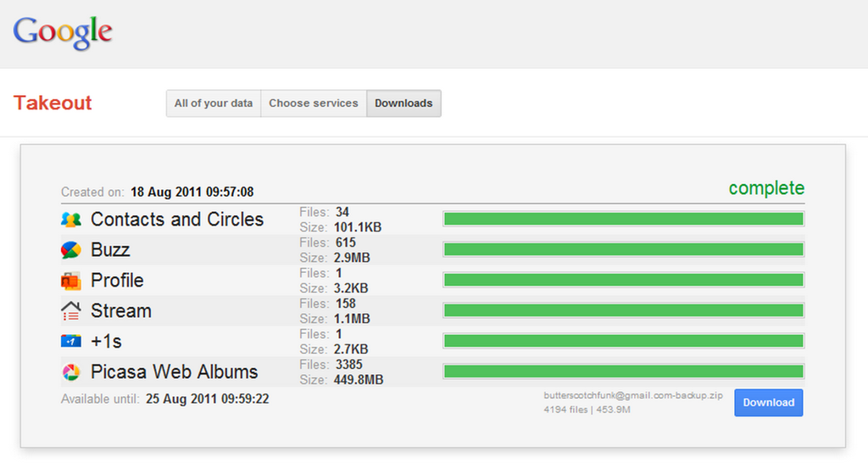Click the Buzz service icon
The width and height of the screenshot is (868, 469).
point(71,250)
